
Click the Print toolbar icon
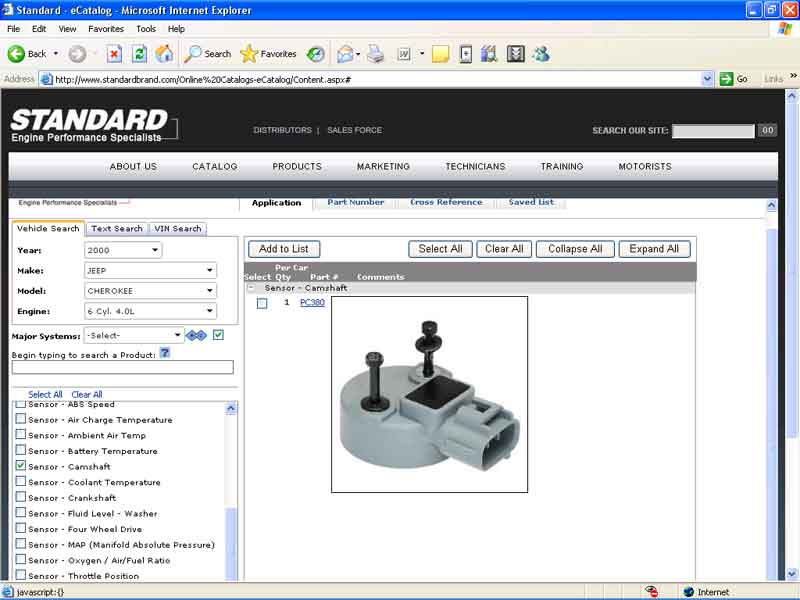pyautogui.click(x=375, y=54)
